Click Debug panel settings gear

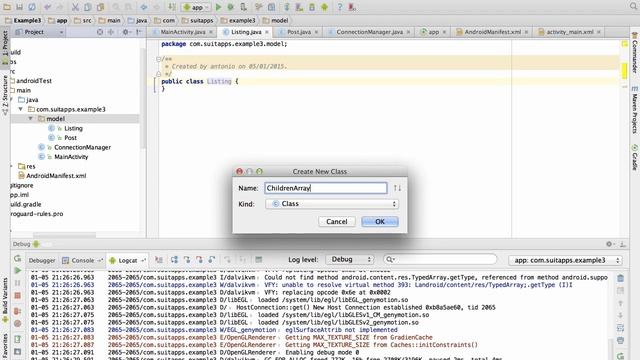point(609,244)
